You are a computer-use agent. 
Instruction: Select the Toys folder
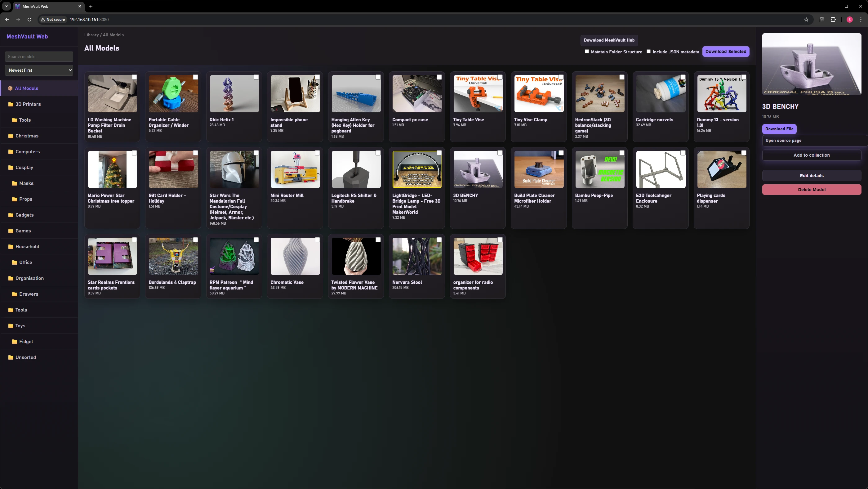click(x=20, y=325)
